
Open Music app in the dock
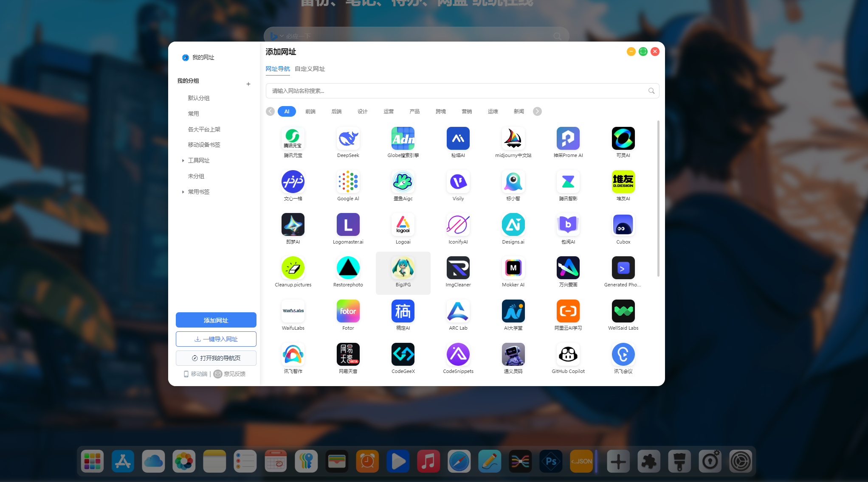click(x=428, y=461)
